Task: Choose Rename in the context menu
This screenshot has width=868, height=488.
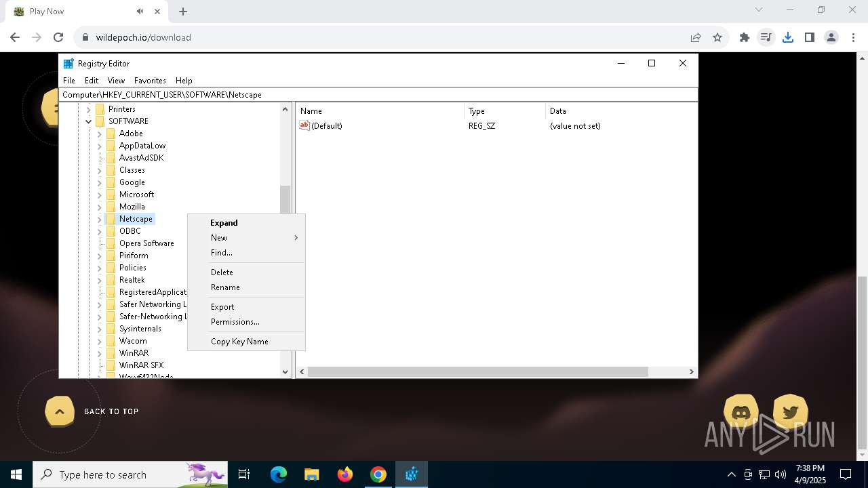Action: [x=246, y=287]
